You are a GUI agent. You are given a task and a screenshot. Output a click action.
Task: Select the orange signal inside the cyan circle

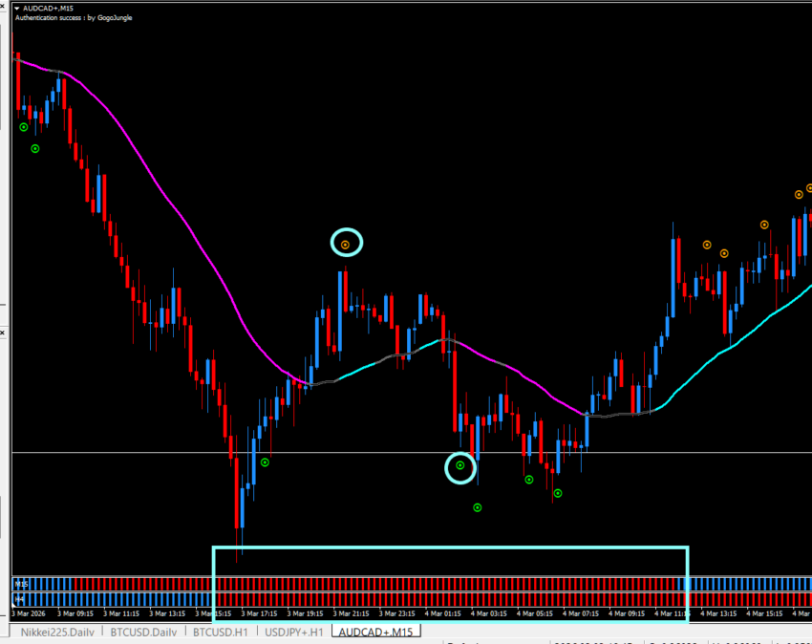pyautogui.click(x=347, y=245)
